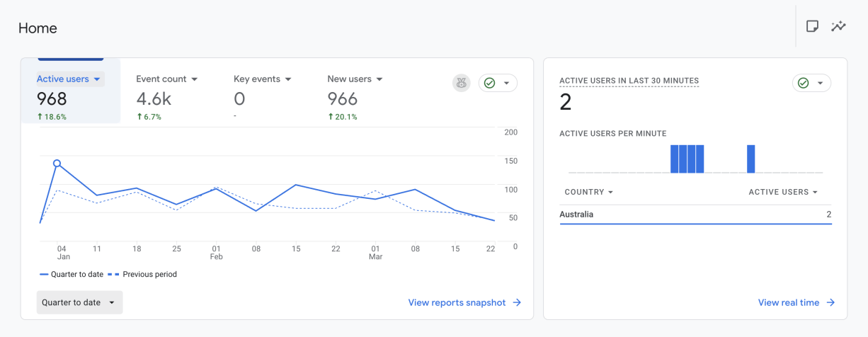Click the Australia row in the country table
The width and height of the screenshot is (868, 337).
[x=695, y=215]
